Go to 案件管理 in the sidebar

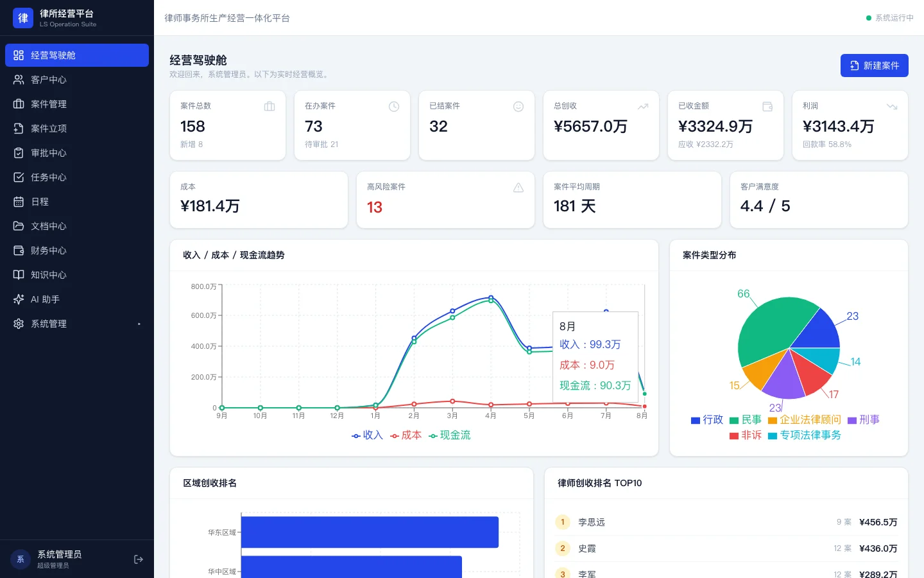pos(77,104)
